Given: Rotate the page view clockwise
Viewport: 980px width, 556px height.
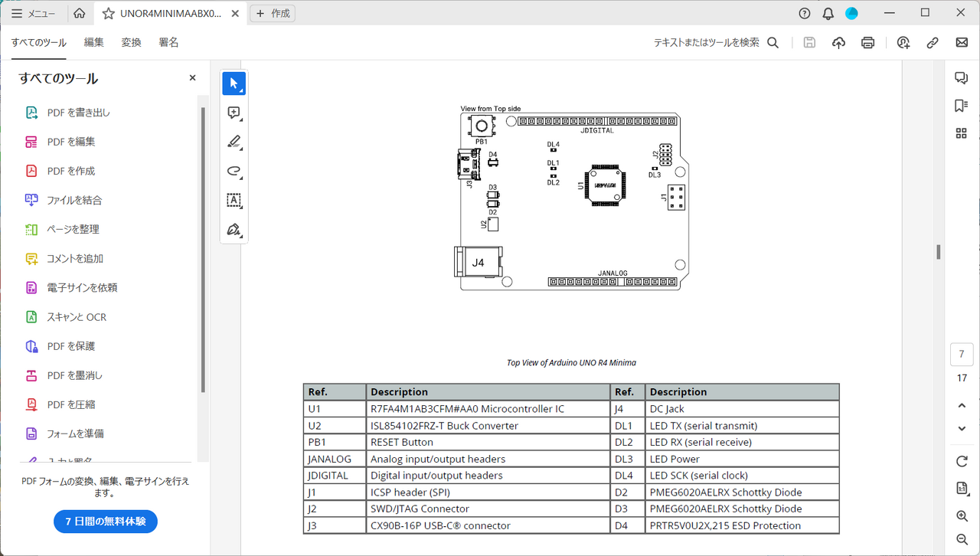Looking at the screenshot, I should [962, 461].
